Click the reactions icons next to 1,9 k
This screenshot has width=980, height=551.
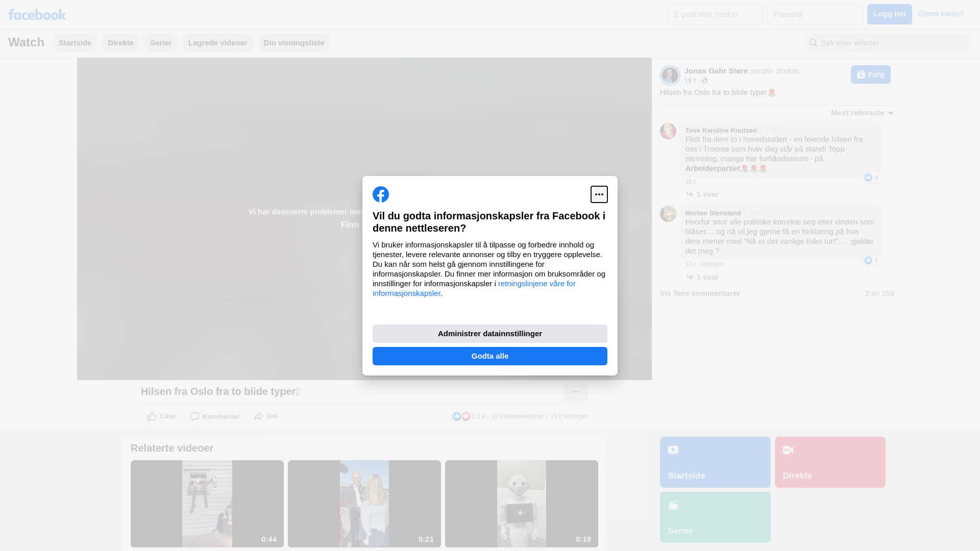(461, 416)
